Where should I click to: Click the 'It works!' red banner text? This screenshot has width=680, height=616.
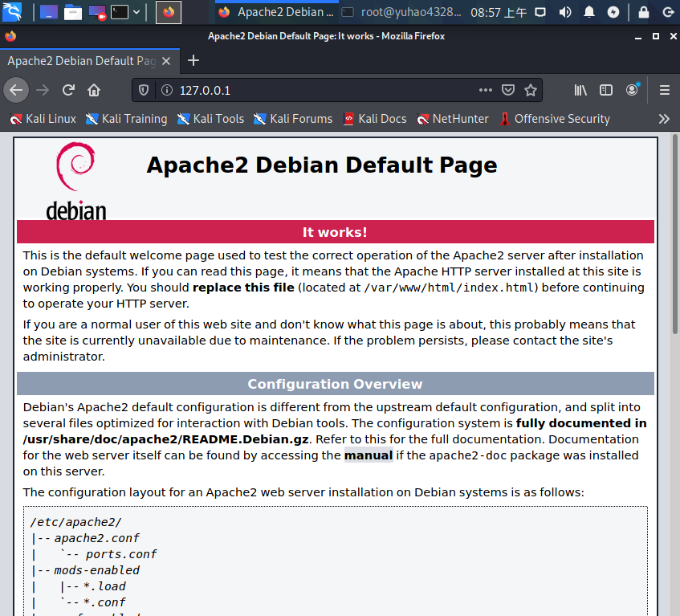[335, 232]
